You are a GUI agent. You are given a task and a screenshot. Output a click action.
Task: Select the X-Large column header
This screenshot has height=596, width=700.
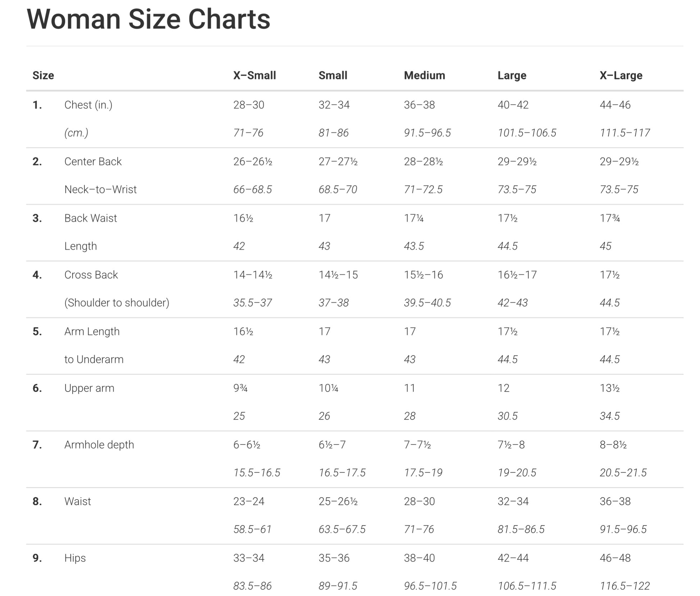[x=621, y=76]
